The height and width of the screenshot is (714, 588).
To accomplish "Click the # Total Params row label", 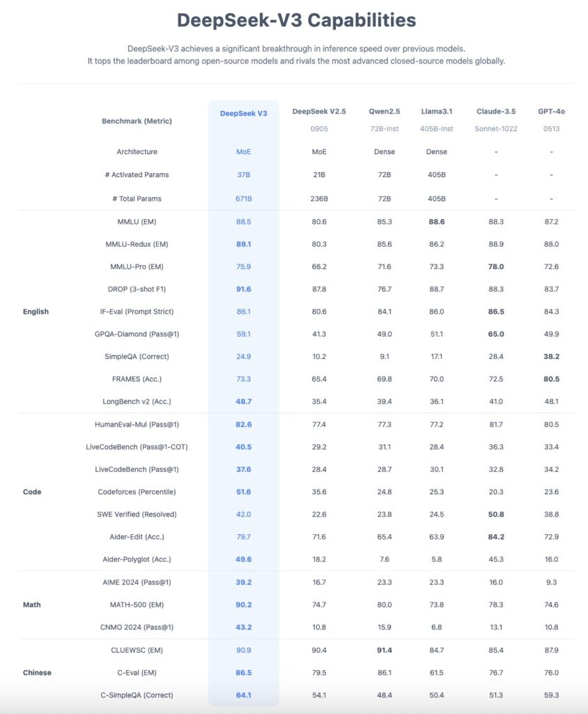I will coord(137,199).
